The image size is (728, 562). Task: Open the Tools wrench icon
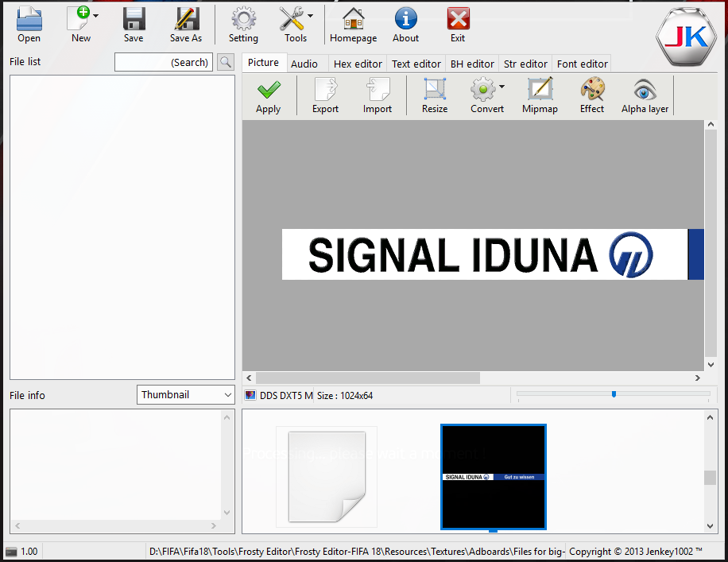coord(292,20)
